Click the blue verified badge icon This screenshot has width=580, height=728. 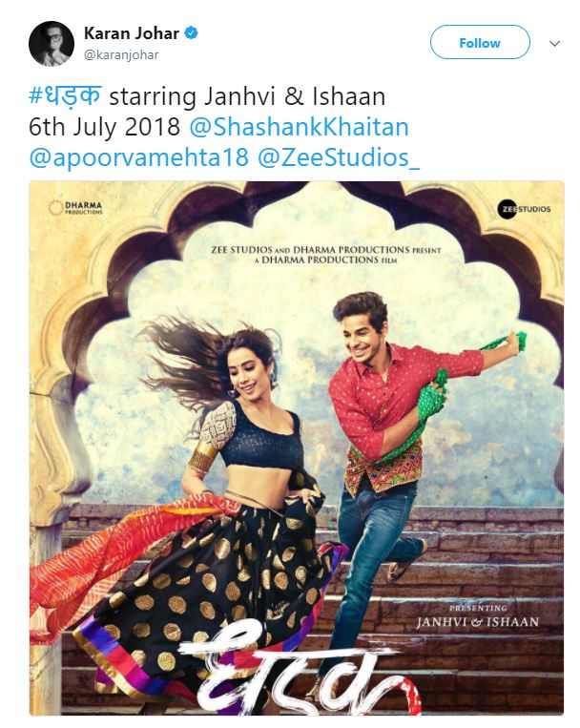[192, 33]
